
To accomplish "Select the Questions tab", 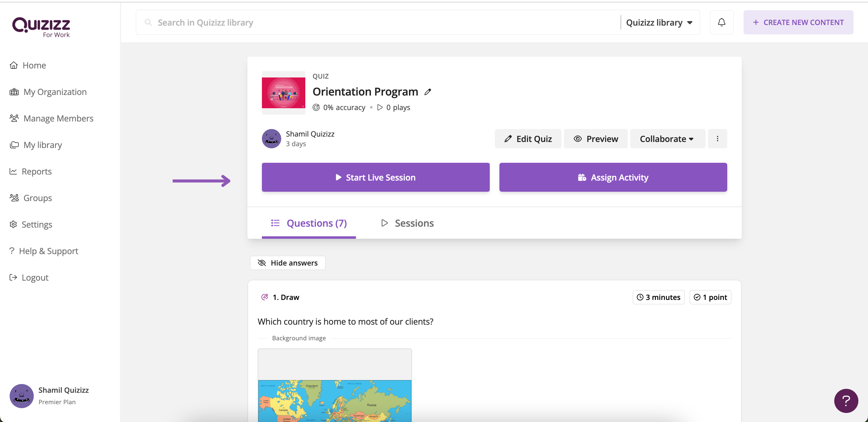I will click(x=308, y=223).
